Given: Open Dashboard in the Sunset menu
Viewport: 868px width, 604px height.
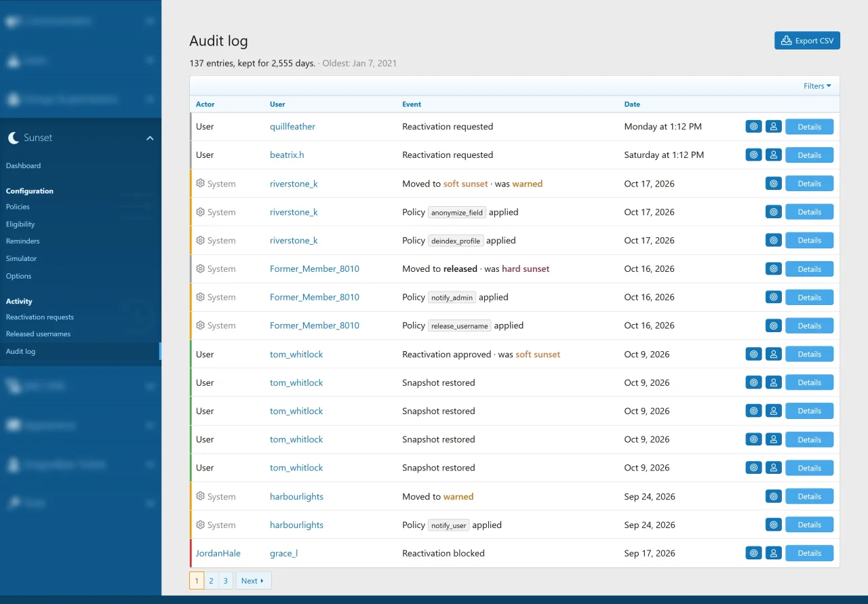Looking at the screenshot, I should (23, 165).
